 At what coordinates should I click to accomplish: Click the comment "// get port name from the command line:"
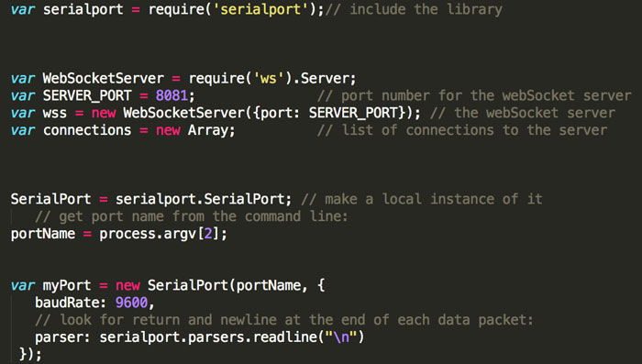(x=192, y=216)
